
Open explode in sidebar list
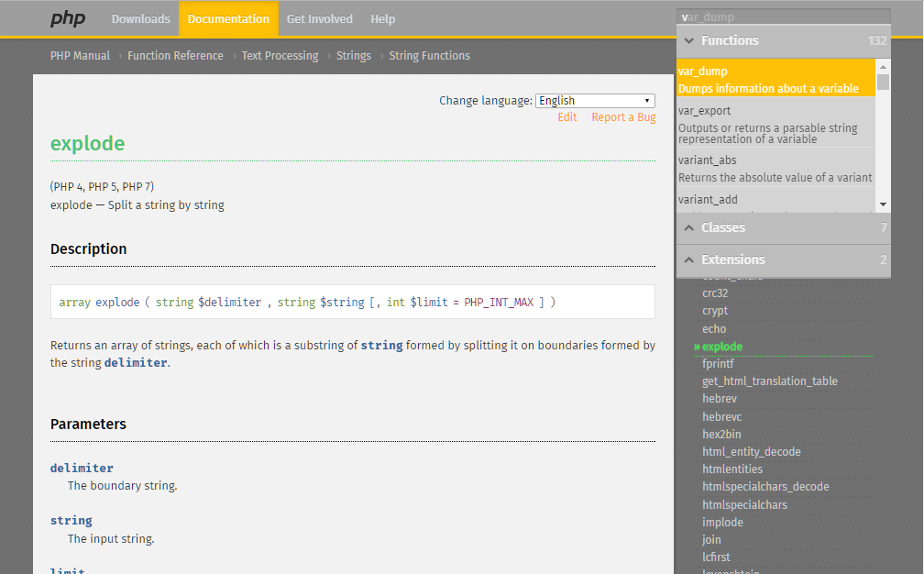[x=722, y=348]
